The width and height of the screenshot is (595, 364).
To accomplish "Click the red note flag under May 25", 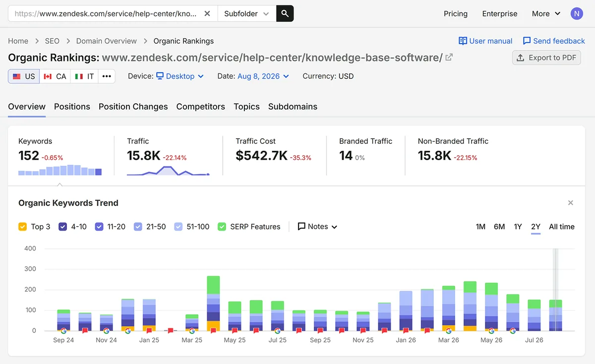I will point(235,330).
